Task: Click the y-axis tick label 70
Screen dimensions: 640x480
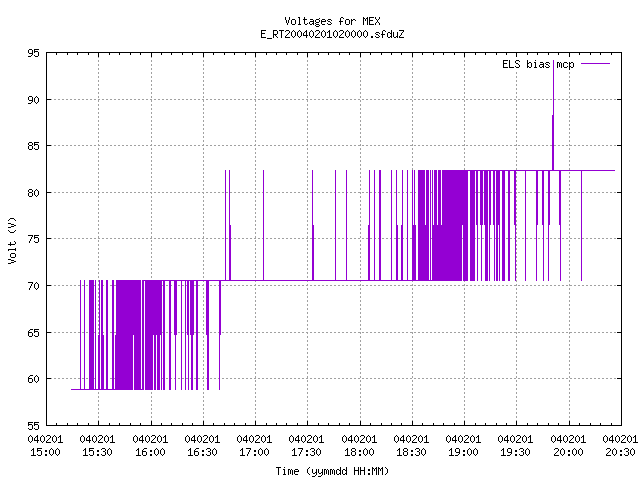Action: tap(33, 286)
